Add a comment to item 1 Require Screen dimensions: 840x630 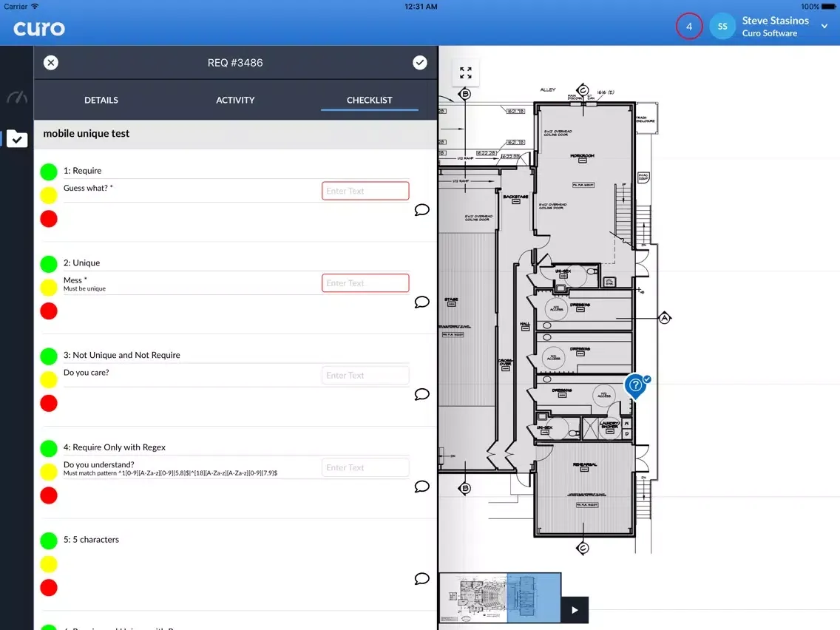click(422, 210)
